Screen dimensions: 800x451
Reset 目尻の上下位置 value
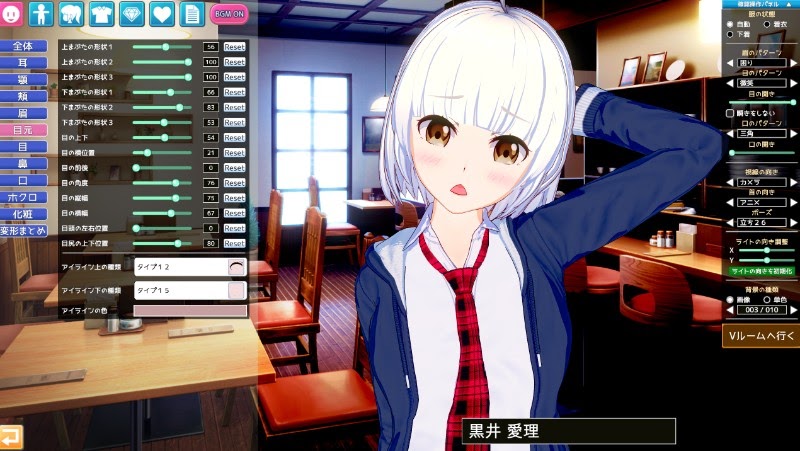tap(235, 244)
